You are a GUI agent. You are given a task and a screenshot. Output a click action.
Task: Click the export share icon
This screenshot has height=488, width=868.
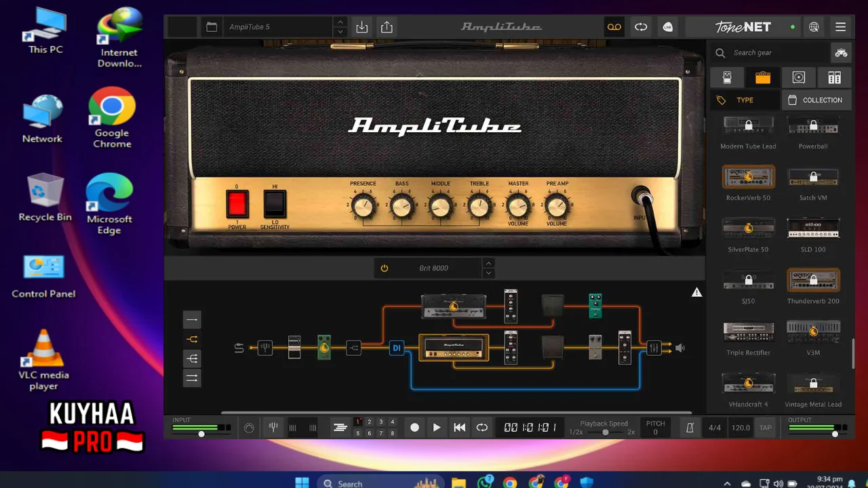coord(387,27)
